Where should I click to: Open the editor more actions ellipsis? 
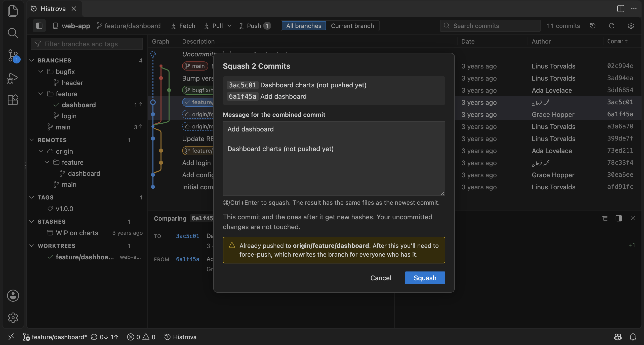(634, 9)
